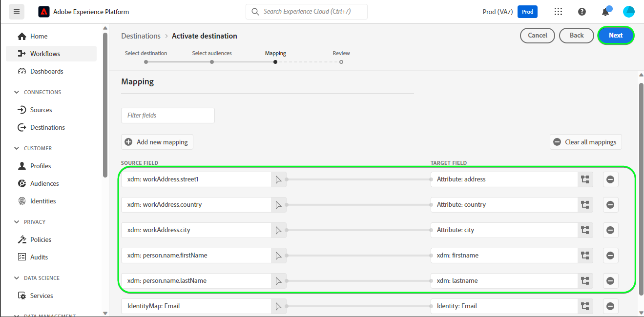Click the xdm: person.name.lastName source field

pos(196,281)
